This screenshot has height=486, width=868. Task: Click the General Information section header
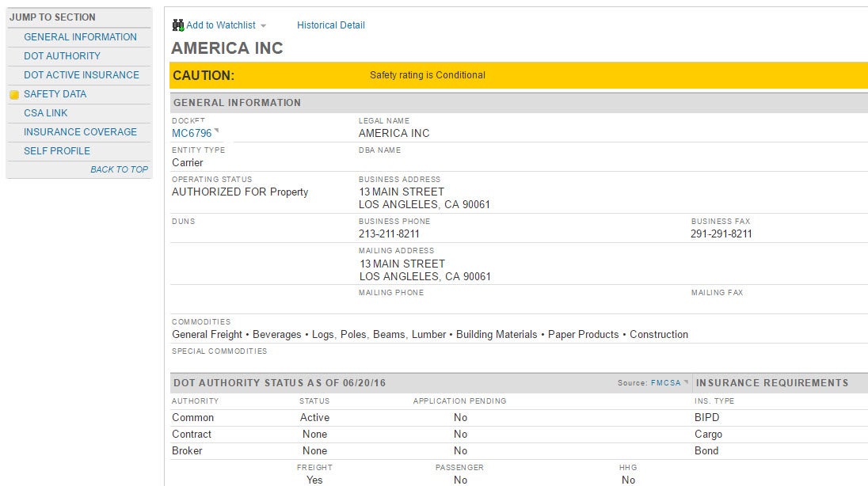pos(237,103)
